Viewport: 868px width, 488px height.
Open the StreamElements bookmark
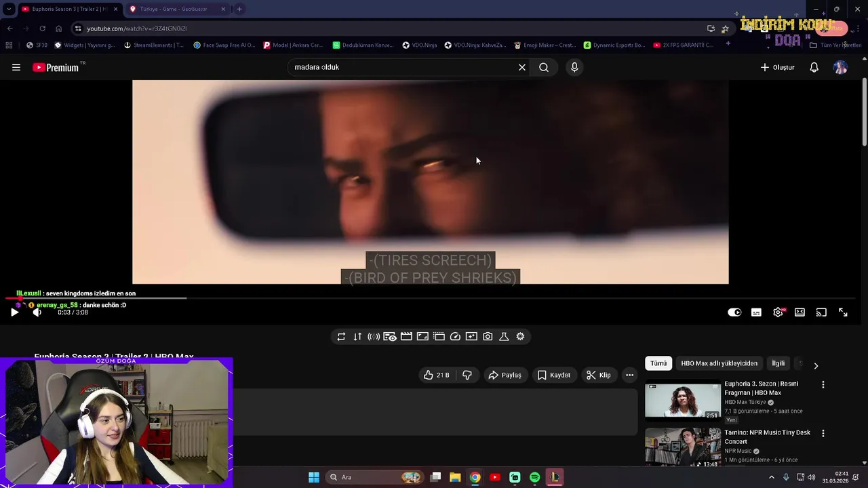[x=155, y=45]
